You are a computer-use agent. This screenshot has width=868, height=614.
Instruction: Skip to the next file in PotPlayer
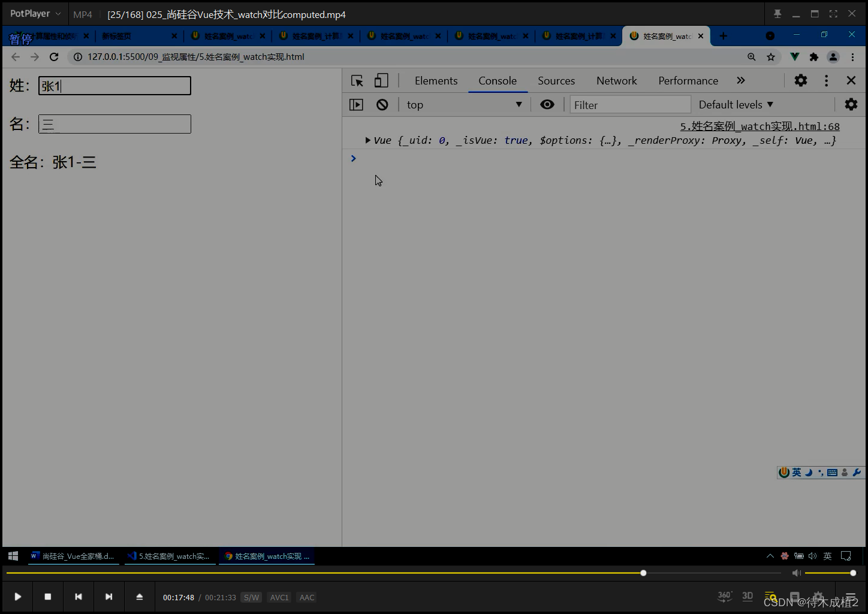(108, 597)
